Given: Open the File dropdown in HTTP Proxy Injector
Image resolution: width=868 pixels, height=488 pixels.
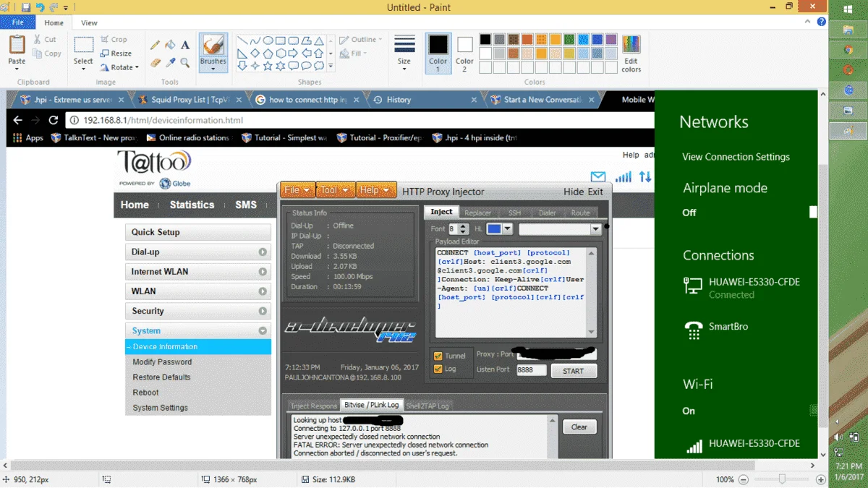Looking at the screenshot, I should tap(298, 189).
